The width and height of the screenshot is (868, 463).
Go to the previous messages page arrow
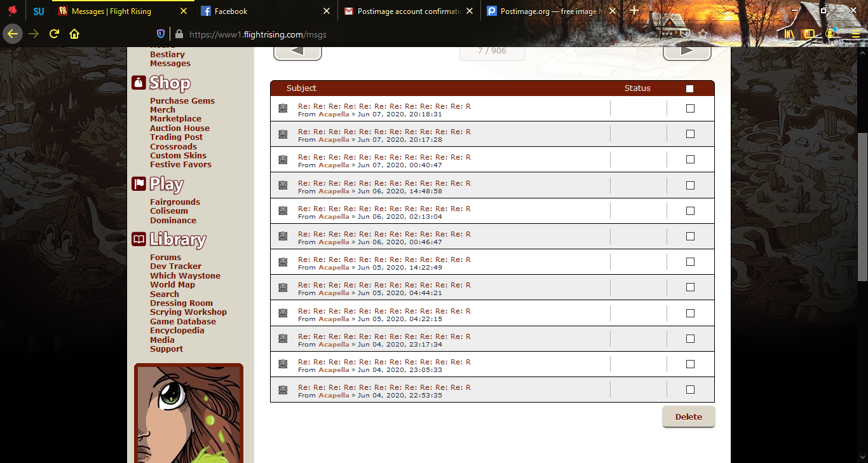point(297,51)
